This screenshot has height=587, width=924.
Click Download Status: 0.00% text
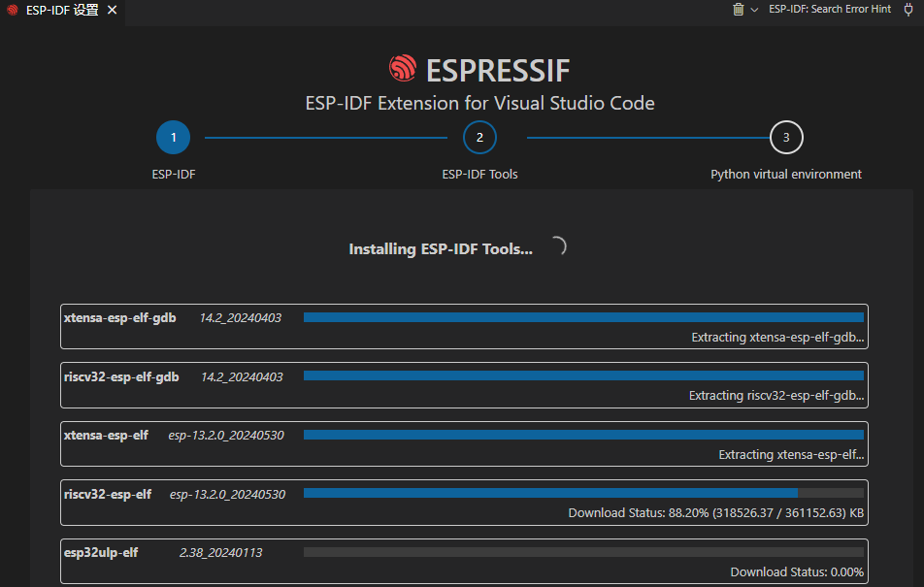[x=797, y=571]
